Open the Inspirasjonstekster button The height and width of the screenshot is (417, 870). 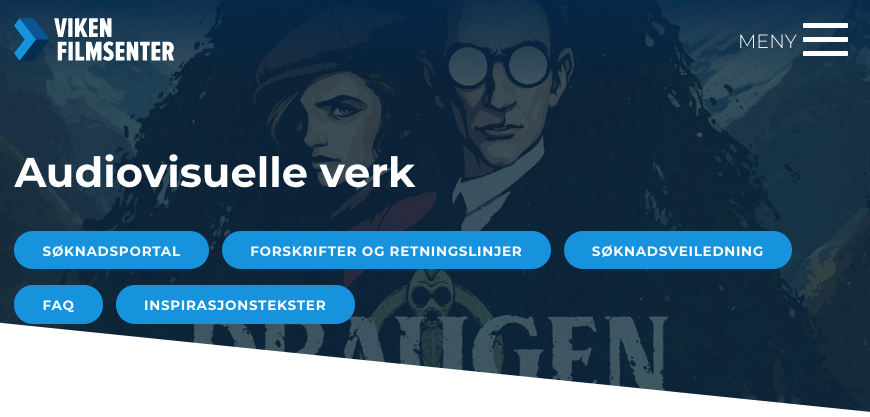pos(235,305)
